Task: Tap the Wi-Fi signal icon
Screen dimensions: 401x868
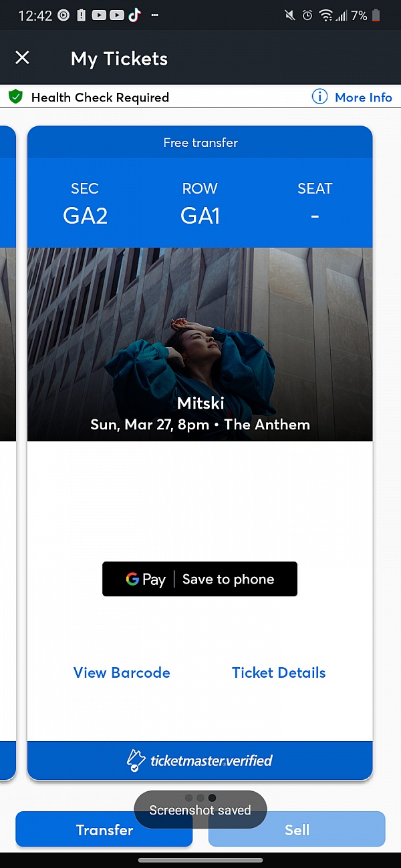Action: coord(325,15)
